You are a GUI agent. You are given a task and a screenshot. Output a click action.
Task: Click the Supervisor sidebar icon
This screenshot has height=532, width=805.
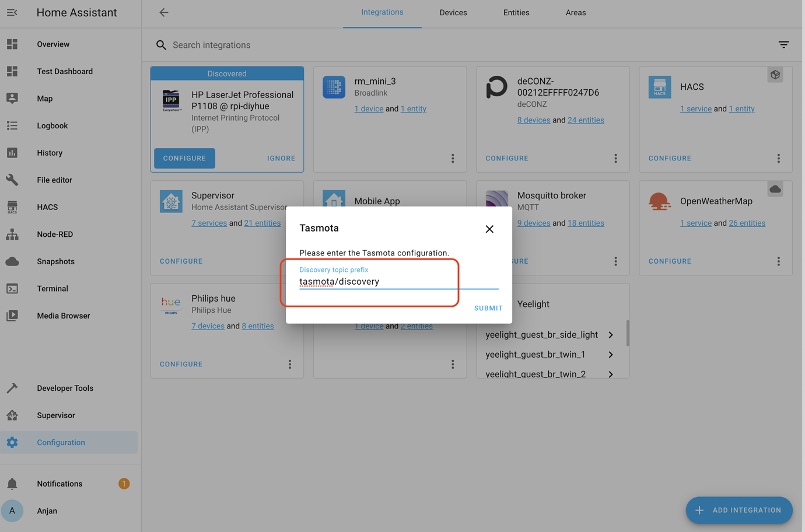(12, 415)
